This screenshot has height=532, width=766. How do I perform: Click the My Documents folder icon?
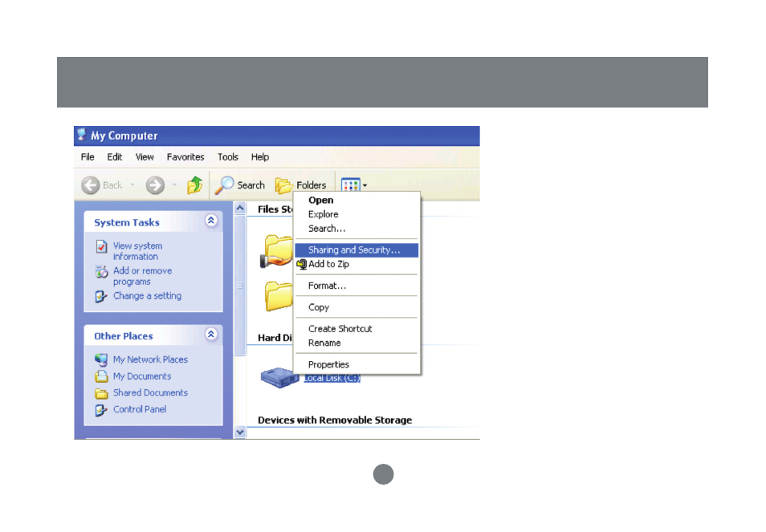pos(101,376)
